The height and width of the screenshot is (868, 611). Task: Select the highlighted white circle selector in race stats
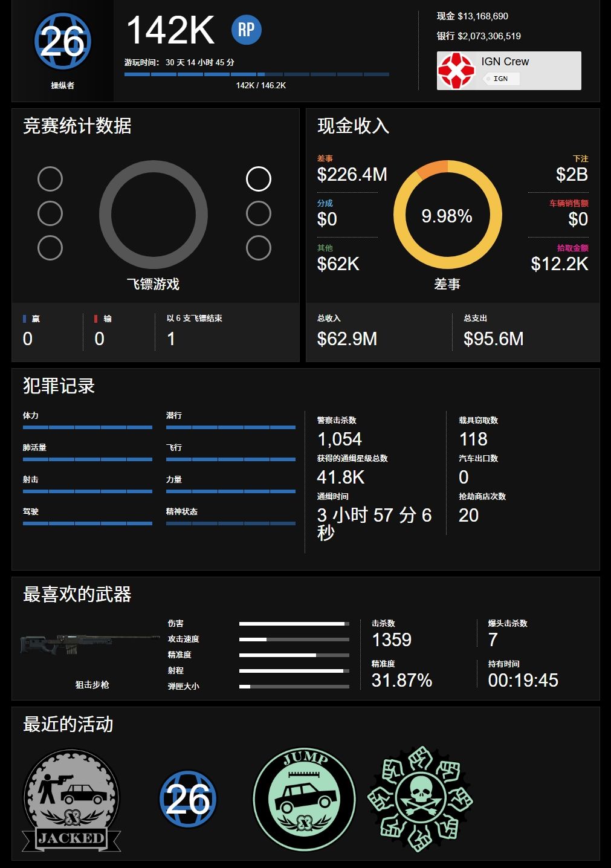259,179
